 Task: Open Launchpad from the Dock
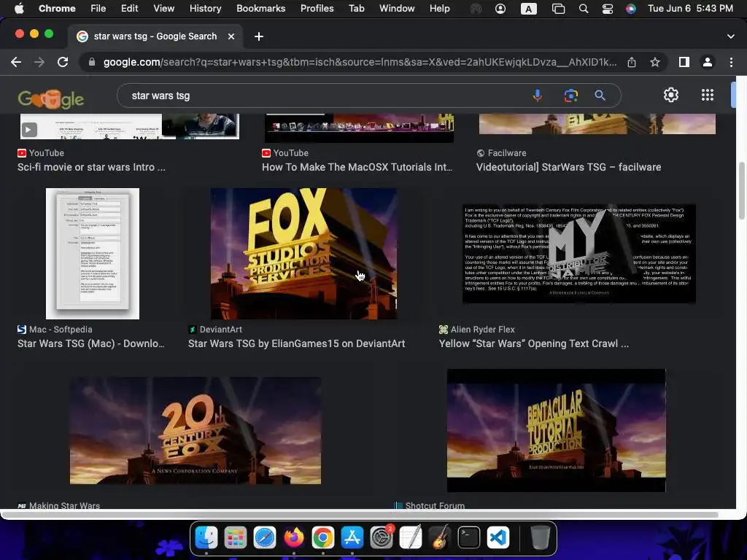coord(236,537)
